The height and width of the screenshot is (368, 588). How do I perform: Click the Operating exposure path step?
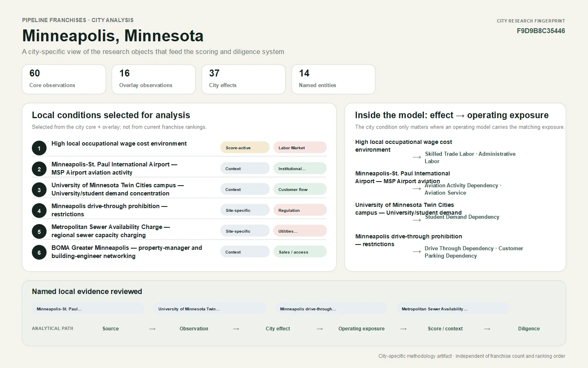tap(361, 329)
